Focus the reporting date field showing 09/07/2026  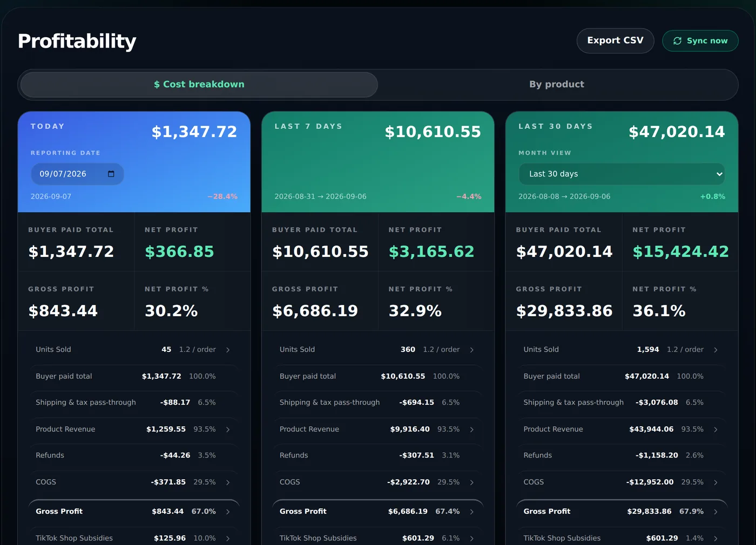pyautogui.click(x=77, y=174)
